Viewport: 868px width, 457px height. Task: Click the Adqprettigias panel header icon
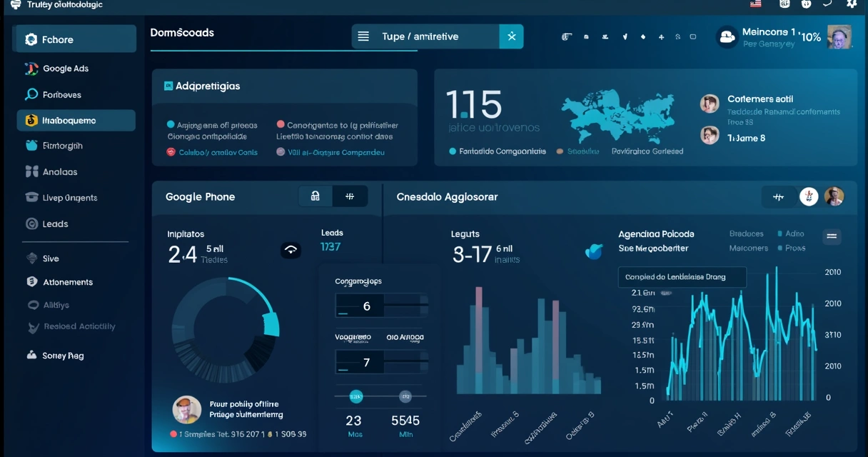point(168,86)
